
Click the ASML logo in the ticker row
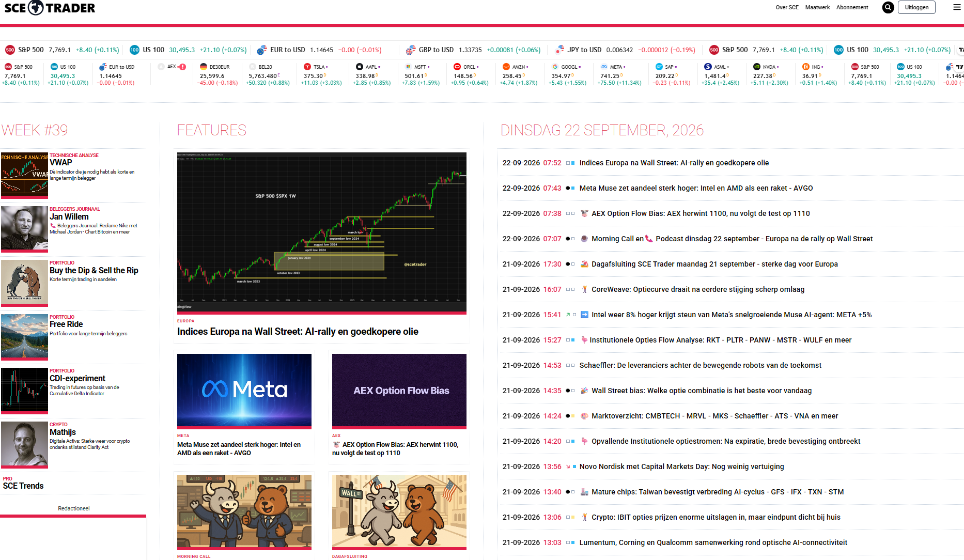[708, 67]
